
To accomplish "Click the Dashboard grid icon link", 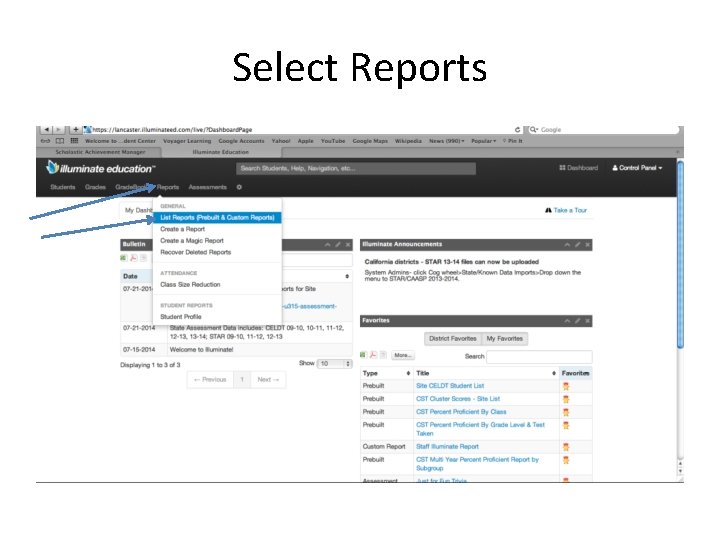I will (x=578, y=168).
